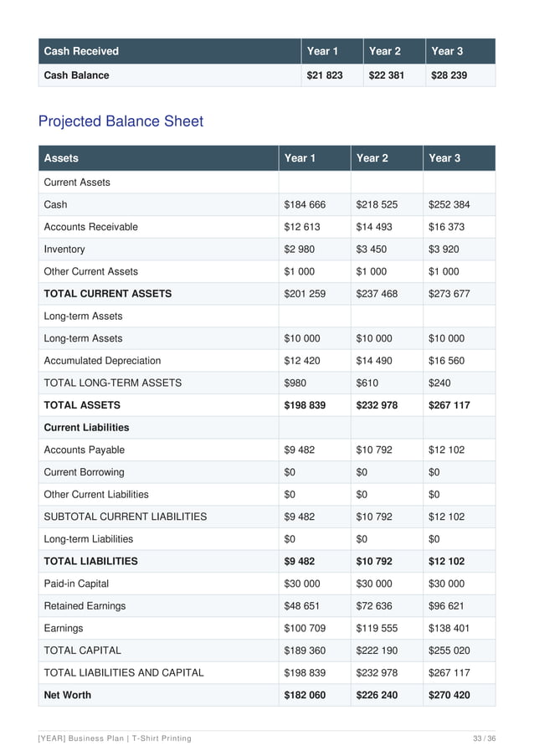Click Net Worth Year 3 value $270 420
The height and width of the screenshot is (756, 534).
click(449, 695)
